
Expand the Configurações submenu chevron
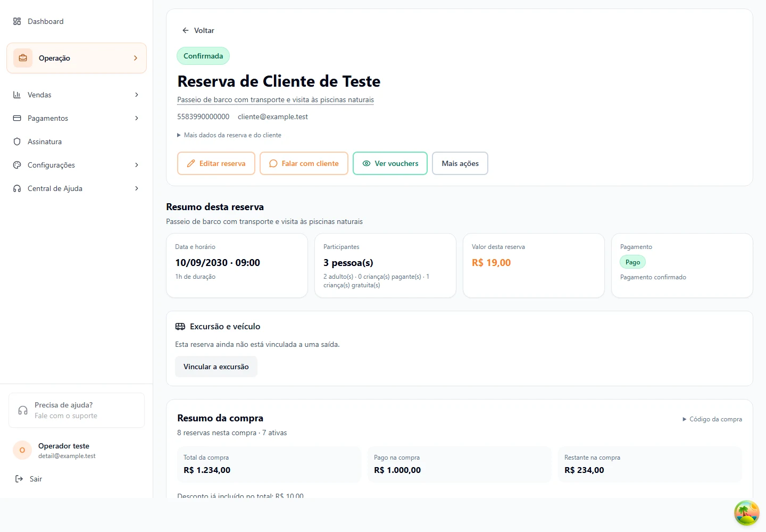click(x=137, y=165)
